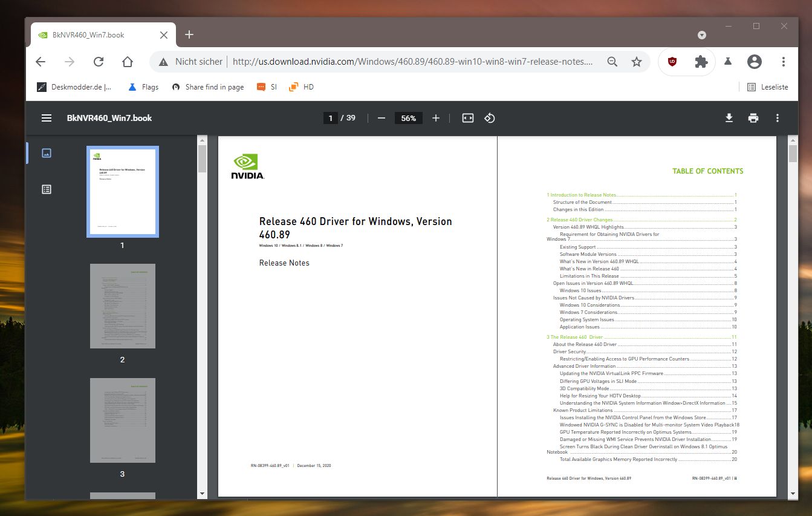The image size is (812, 516).
Task: Open '3 The Release 460 Driver' link
Action: pyautogui.click(x=641, y=337)
